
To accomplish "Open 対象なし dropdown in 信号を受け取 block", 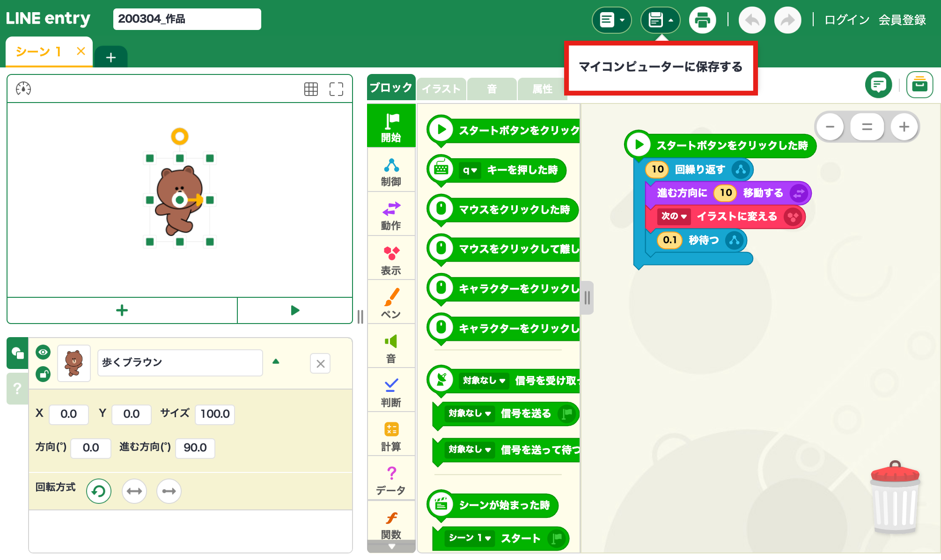I will [x=484, y=381].
